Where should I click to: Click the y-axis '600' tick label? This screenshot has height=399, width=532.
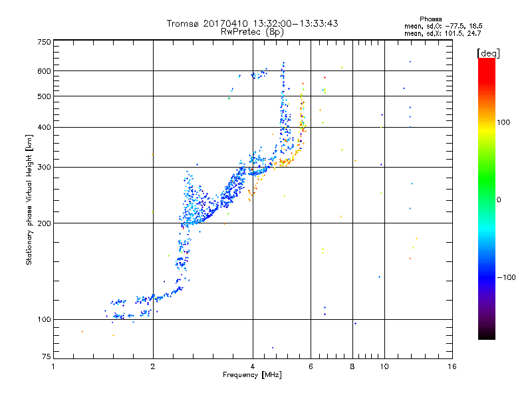pyautogui.click(x=44, y=71)
